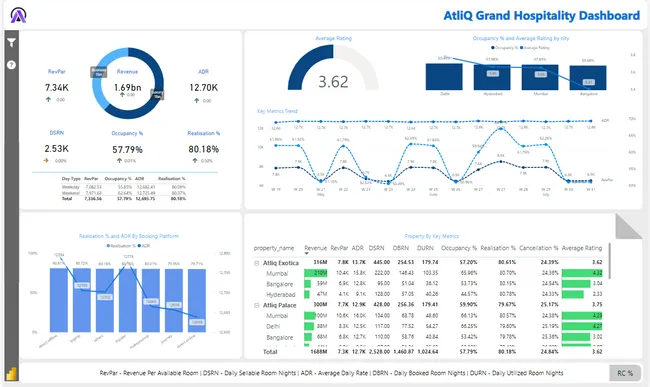Image resolution: width=650 pixels, height=387 pixels.
Task: Click the Revenue column sort arrow
Action: [x=307, y=253]
